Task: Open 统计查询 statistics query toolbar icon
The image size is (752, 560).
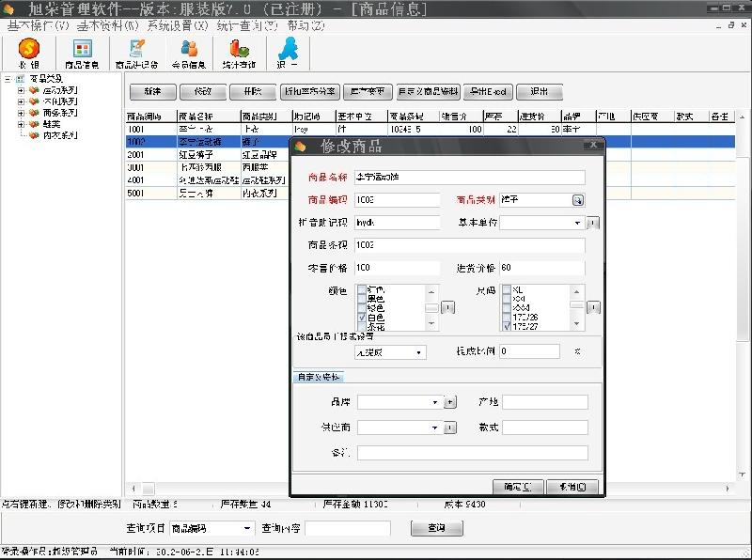Action: 238,53
